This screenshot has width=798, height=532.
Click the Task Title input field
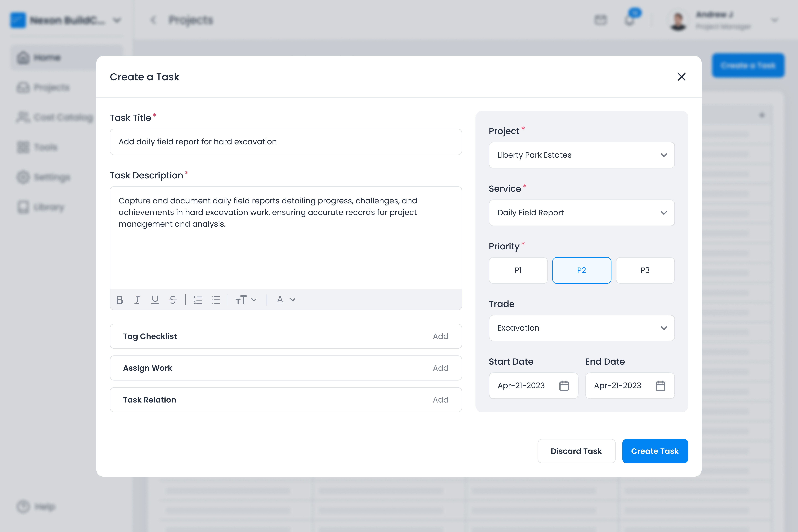(286, 142)
